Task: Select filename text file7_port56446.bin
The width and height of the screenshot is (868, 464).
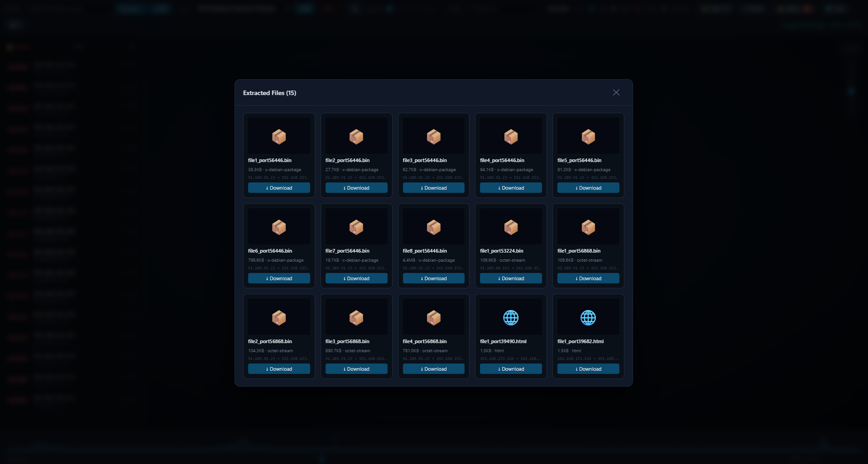Action: click(x=347, y=251)
